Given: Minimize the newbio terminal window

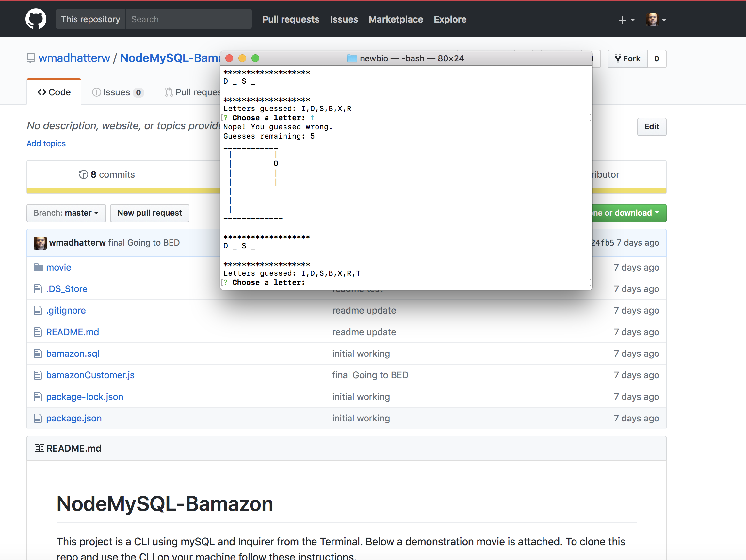Looking at the screenshot, I should (242, 58).
